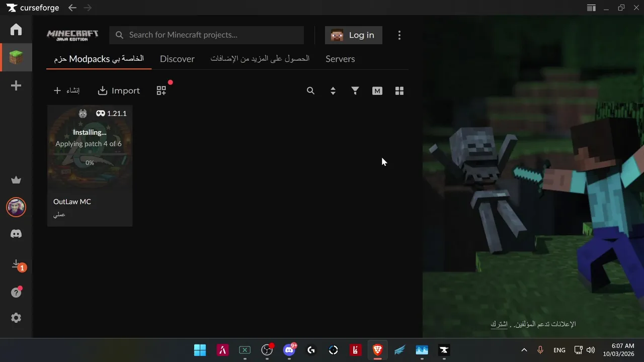Screen dimensions: 644x362
Task: Open the CurseForge home page icon
Action: click(16, 29)
